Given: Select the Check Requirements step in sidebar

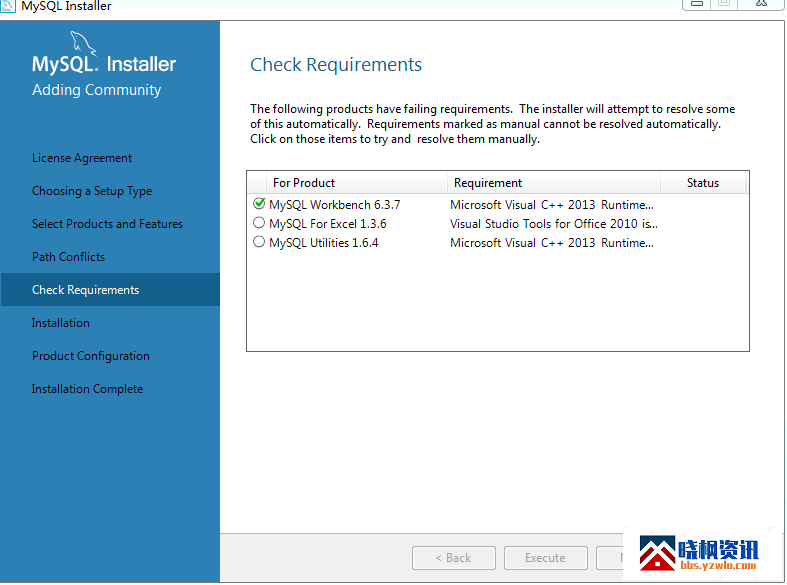Looking at the screenshot, I should click(x=110, y=289).
